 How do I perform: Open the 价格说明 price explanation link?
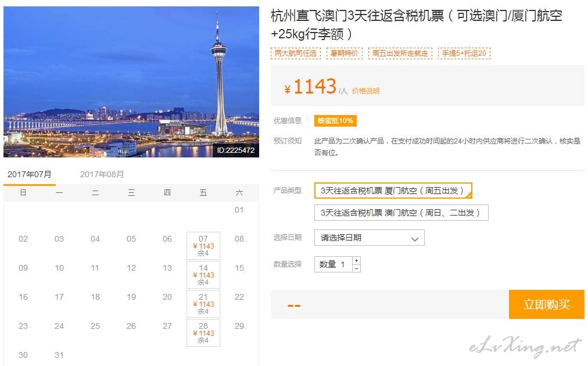click(x=365, y=91)
